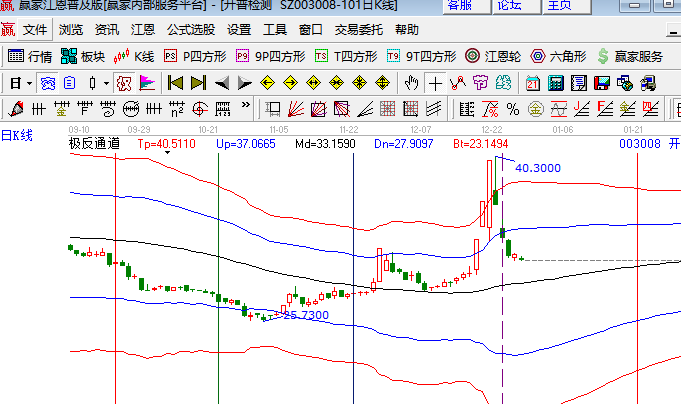Screen dimensions: 681x404
Task: Select the sine wave between red lines tool
Action: (x=559, y=109)
